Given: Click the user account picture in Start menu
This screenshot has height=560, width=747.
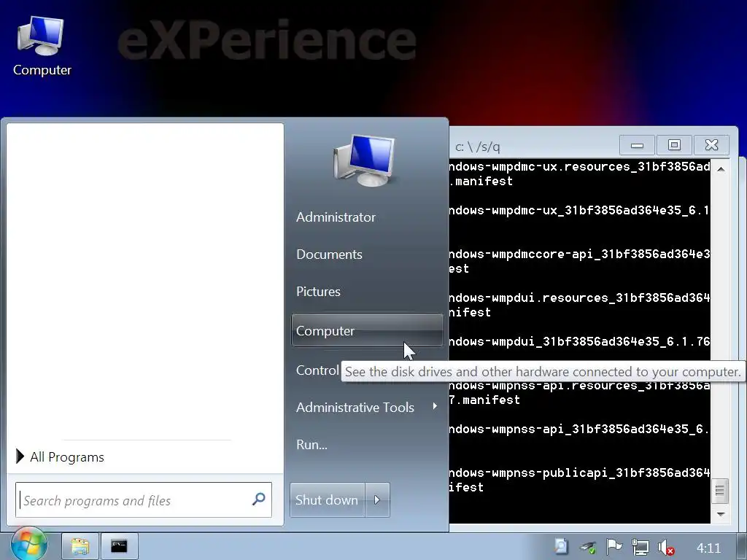Looking at the screenshot, I should (365, 160).
